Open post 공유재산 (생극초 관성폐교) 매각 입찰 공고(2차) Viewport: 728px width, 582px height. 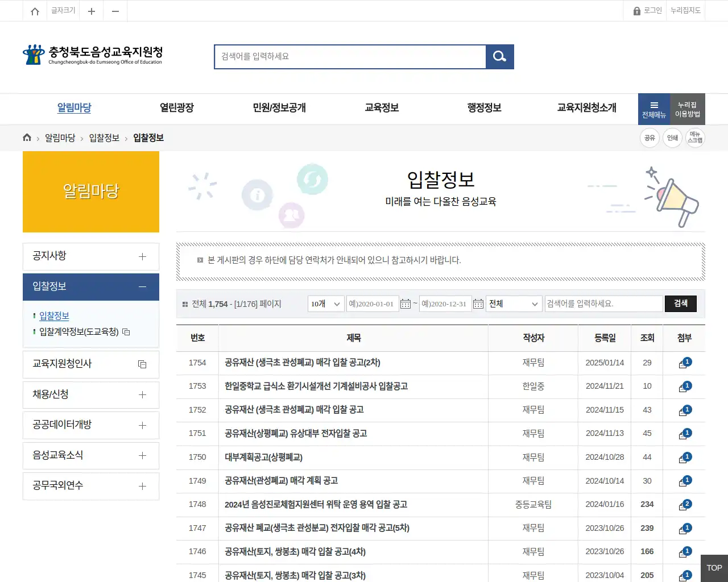click(303, 363)
